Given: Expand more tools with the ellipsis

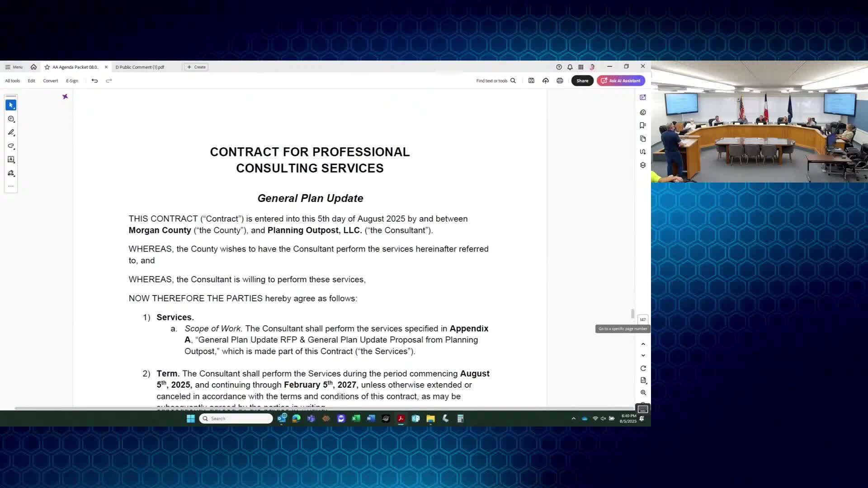Looking at the screenshot, I should click(11, 186).
